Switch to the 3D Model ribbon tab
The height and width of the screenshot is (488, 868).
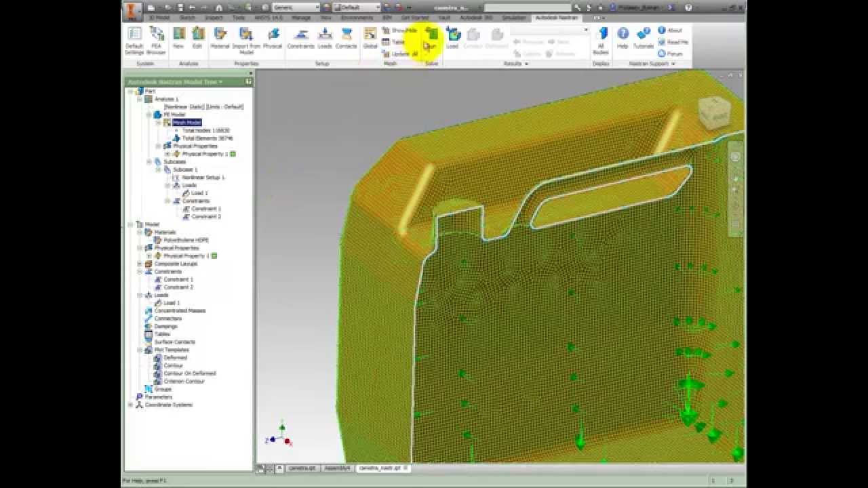point(159,18)
